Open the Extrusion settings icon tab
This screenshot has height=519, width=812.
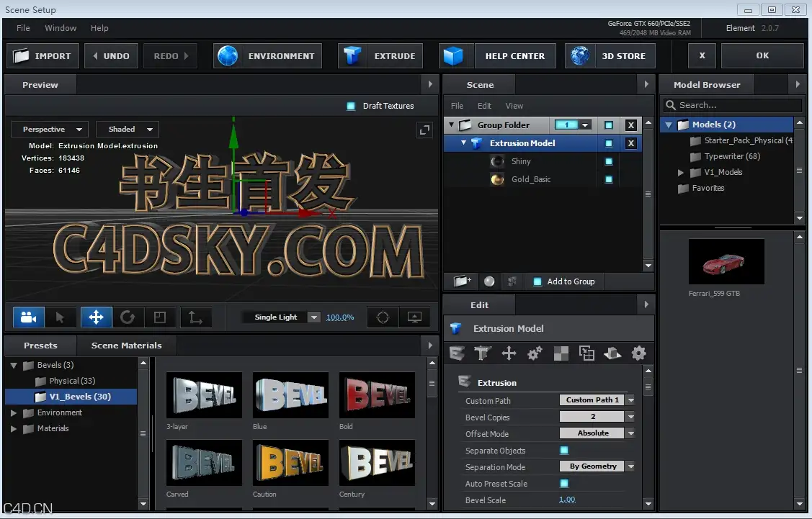[457, 353]
